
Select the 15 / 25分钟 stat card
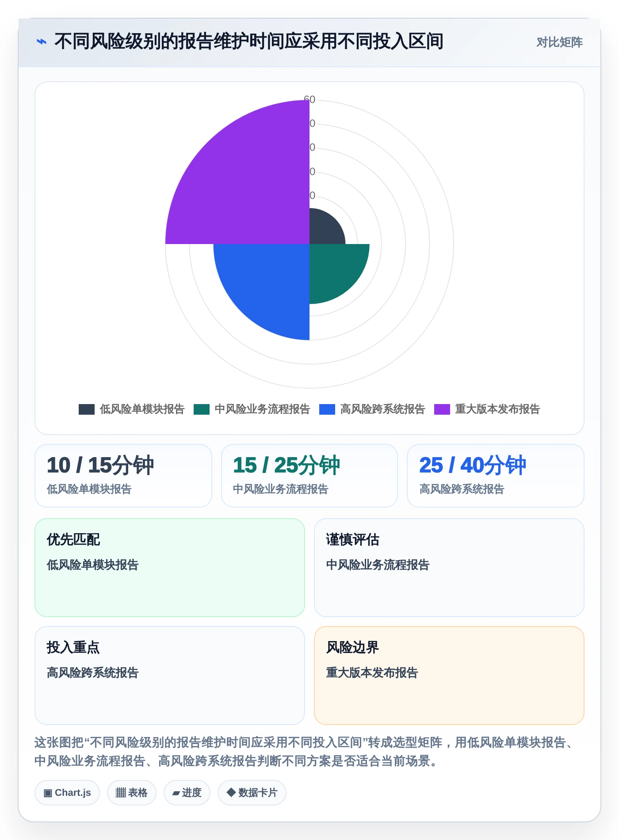pyautogui.click(x=309, y=476)
